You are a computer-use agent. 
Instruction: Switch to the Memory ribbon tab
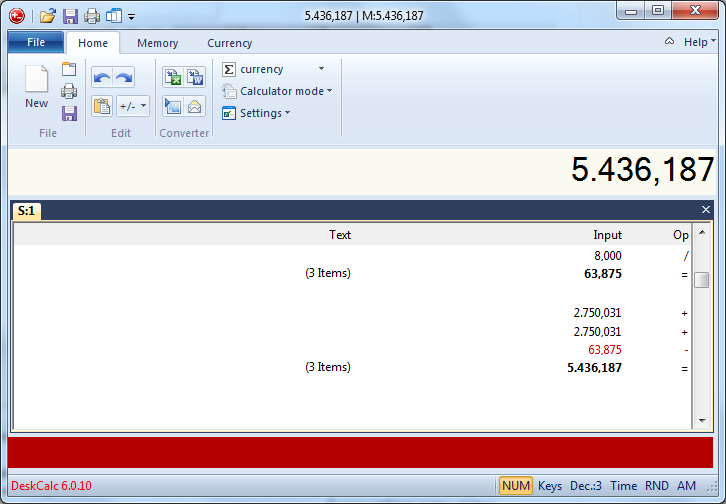pos(157,43)
